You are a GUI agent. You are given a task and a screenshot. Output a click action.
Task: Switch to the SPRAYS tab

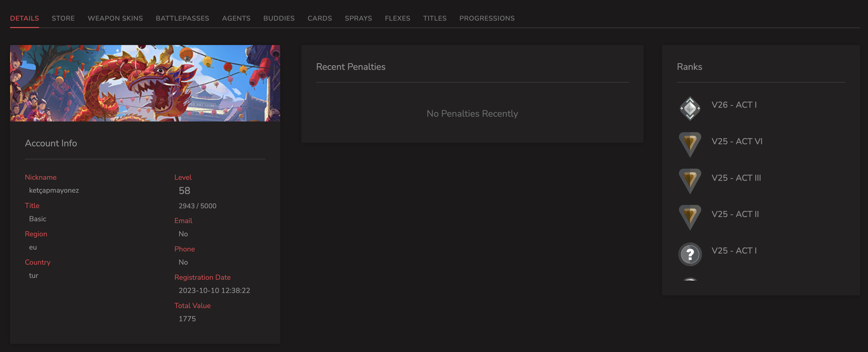point(358,18)
